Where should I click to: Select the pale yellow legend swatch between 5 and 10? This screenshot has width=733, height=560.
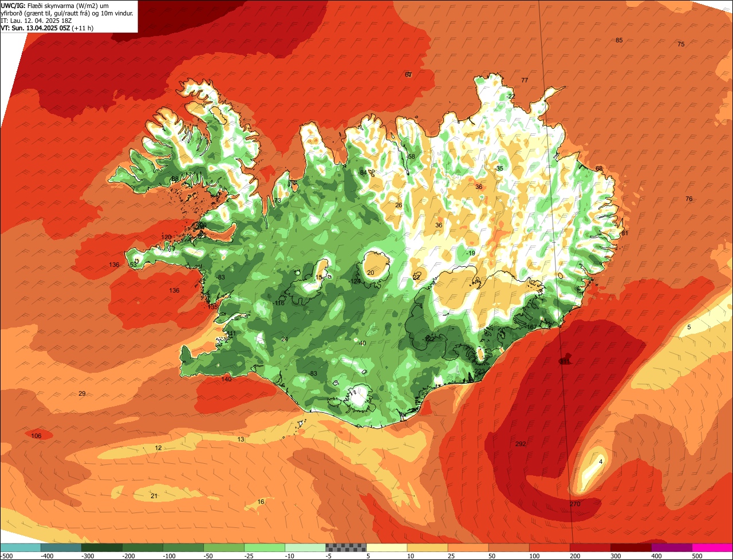coord(387,547)
